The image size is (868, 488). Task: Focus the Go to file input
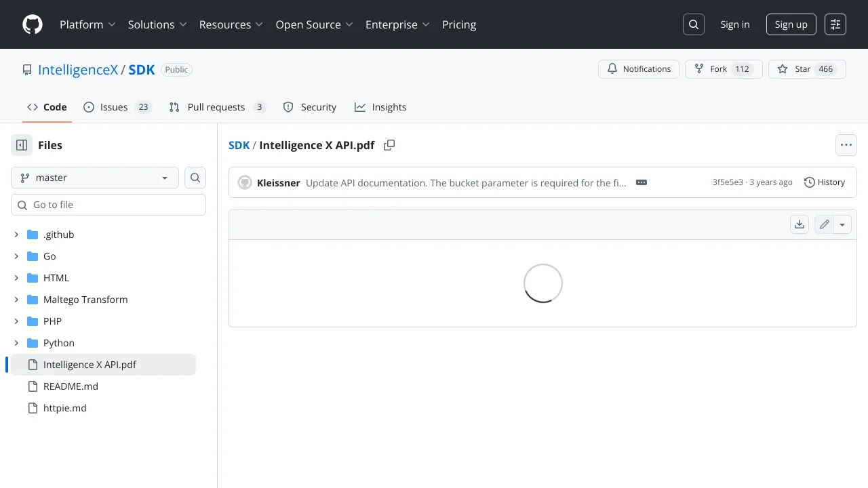pyautogui.click(x=108, y=205)
